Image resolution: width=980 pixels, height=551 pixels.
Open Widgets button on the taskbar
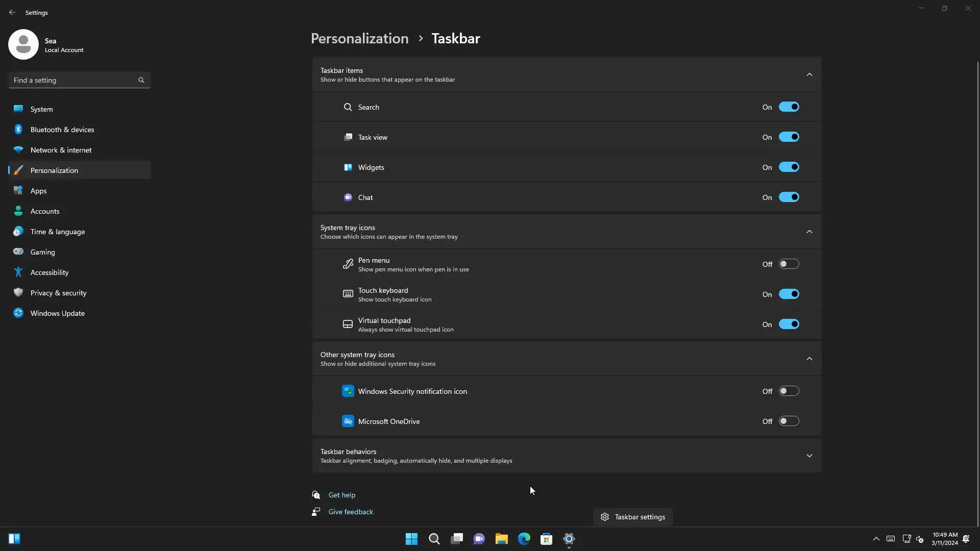tap(14, 539)
